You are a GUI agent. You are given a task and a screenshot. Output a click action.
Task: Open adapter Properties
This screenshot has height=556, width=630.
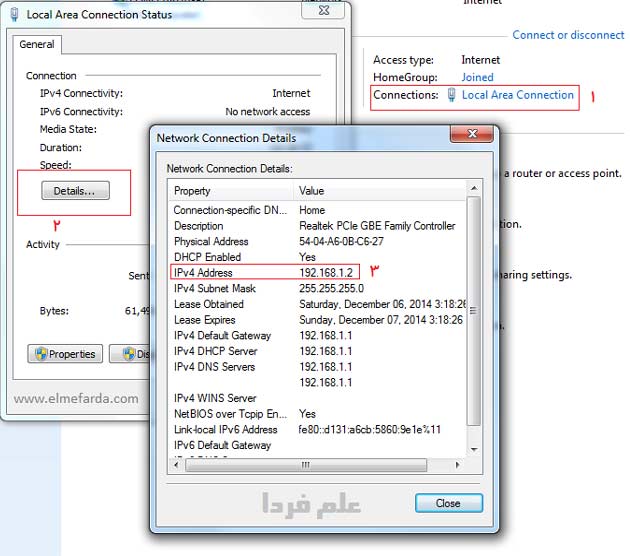(x=65, y=354)
